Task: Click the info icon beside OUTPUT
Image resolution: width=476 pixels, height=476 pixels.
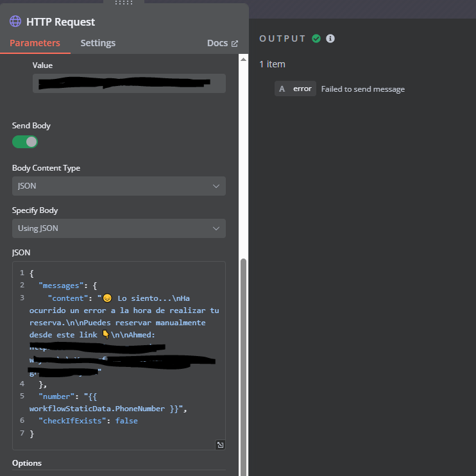Action: point(330,38)
